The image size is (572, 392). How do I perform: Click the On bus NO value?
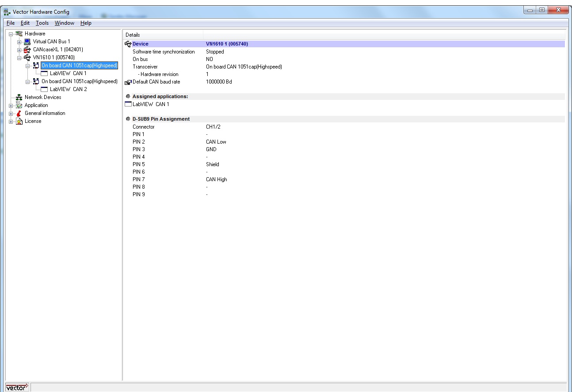pyautogui.click(x=210, y=59)
